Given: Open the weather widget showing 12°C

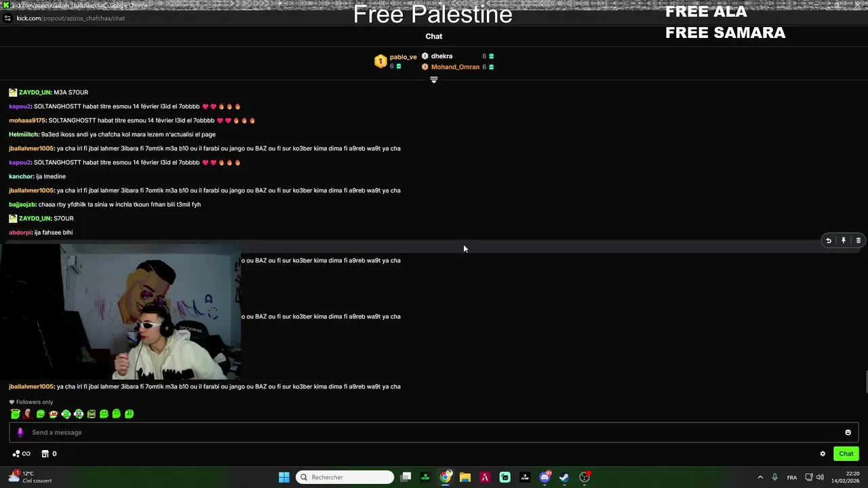Looking at the screenshot, I should click(30, 477).
